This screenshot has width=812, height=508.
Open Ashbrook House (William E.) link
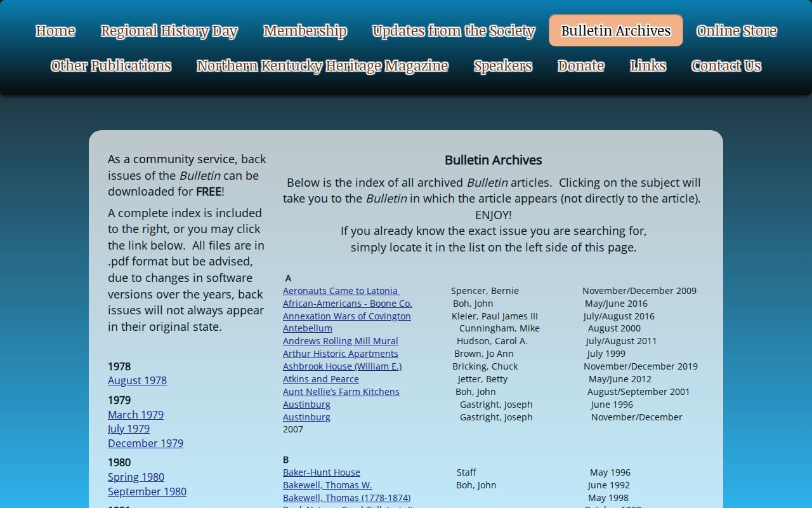pyautogui.click(x=342, y=366)
